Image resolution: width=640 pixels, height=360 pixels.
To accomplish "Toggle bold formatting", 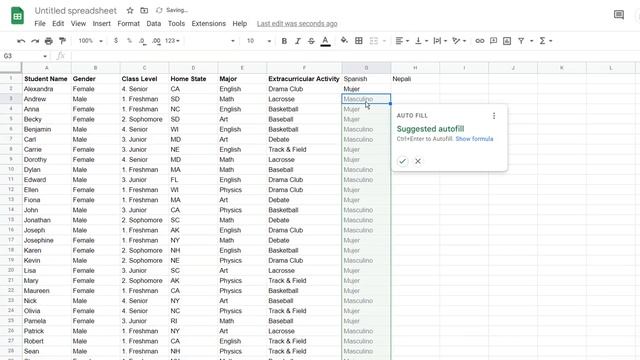I will [x=284, y=41].
